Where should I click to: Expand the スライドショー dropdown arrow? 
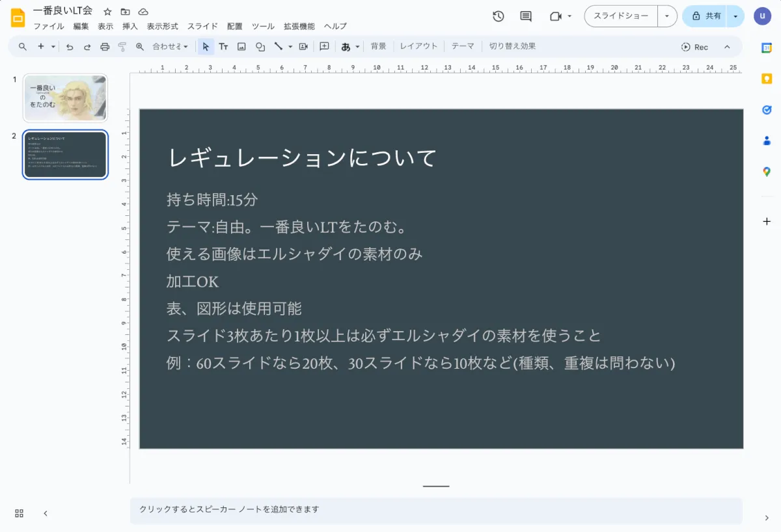pos(667,16)
